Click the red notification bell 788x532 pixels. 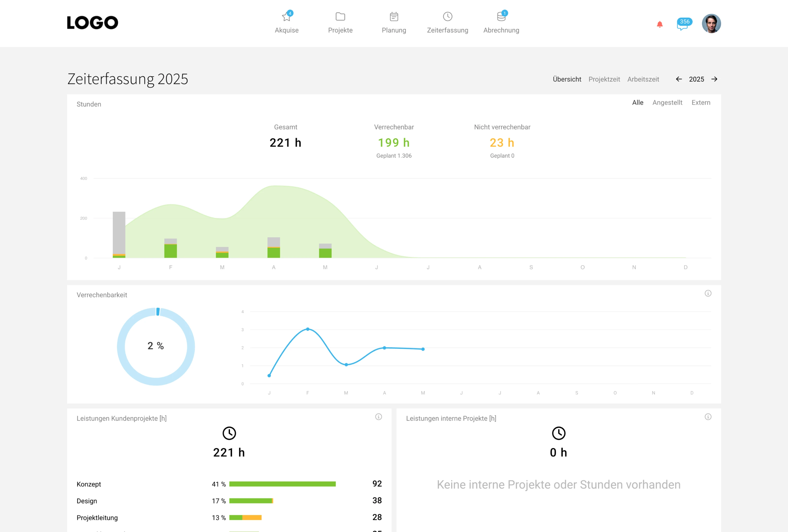pos(659,24)
